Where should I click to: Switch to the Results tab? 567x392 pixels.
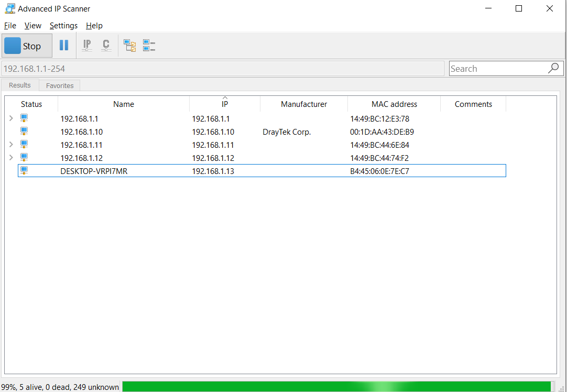[20, 85]
